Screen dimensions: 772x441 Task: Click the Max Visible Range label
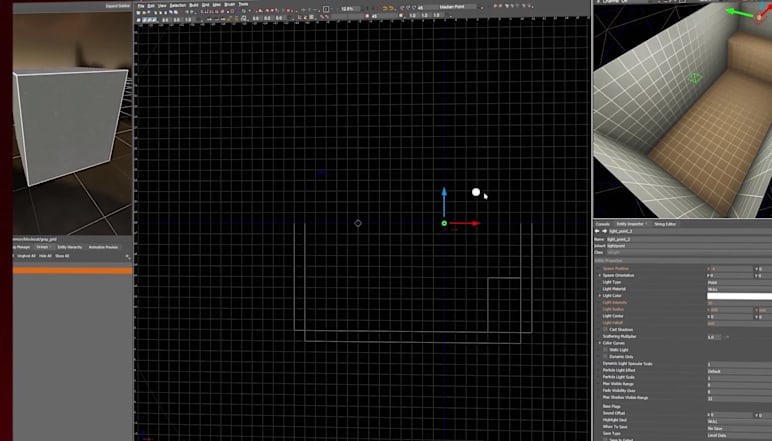tap(618, 384)
